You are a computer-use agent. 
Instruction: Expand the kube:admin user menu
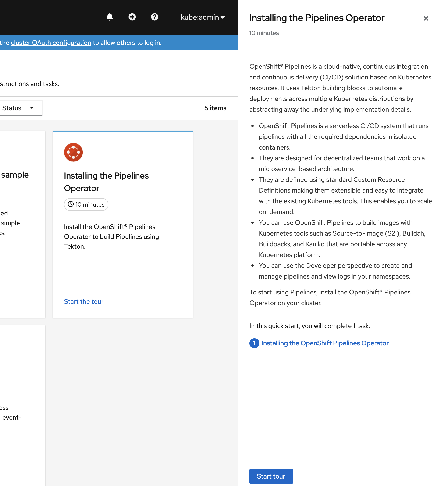[203, 17]
